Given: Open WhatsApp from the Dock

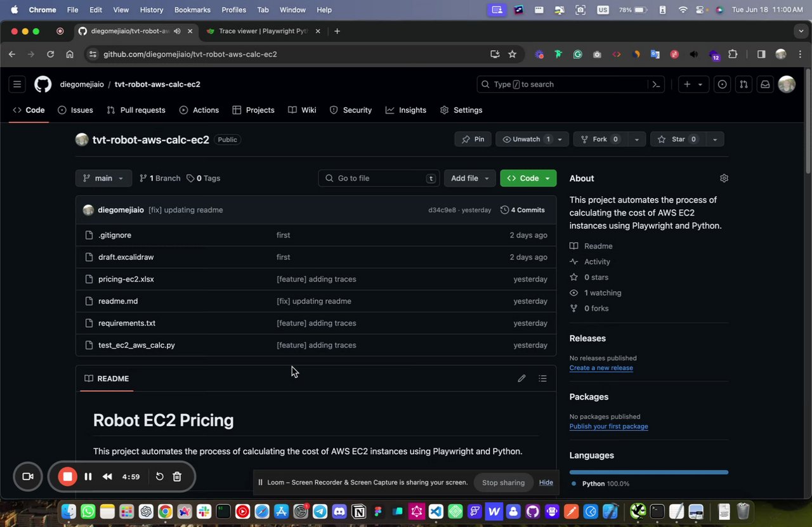Looking at the screenshot, I should click(x=88, y=511).
